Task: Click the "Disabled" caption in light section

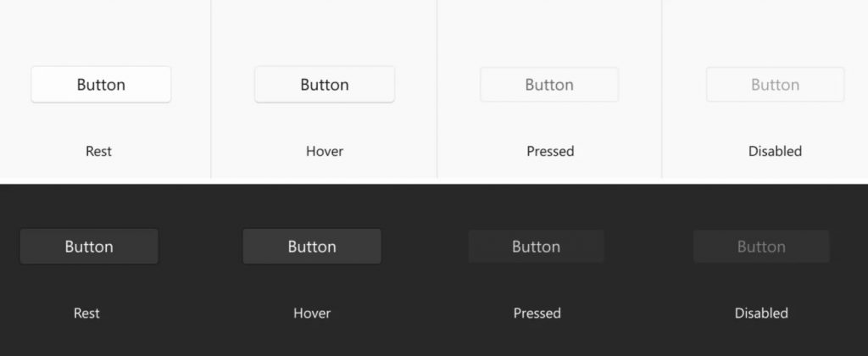Action: tap(775, 152)
